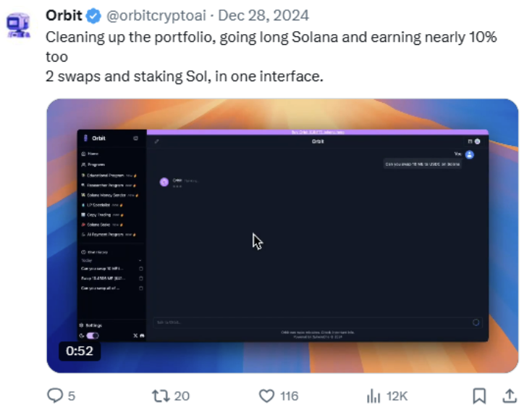This screenshot has width=532, height=413.
Task: Open the reply comments icon
Action: (x=54, y=396)
